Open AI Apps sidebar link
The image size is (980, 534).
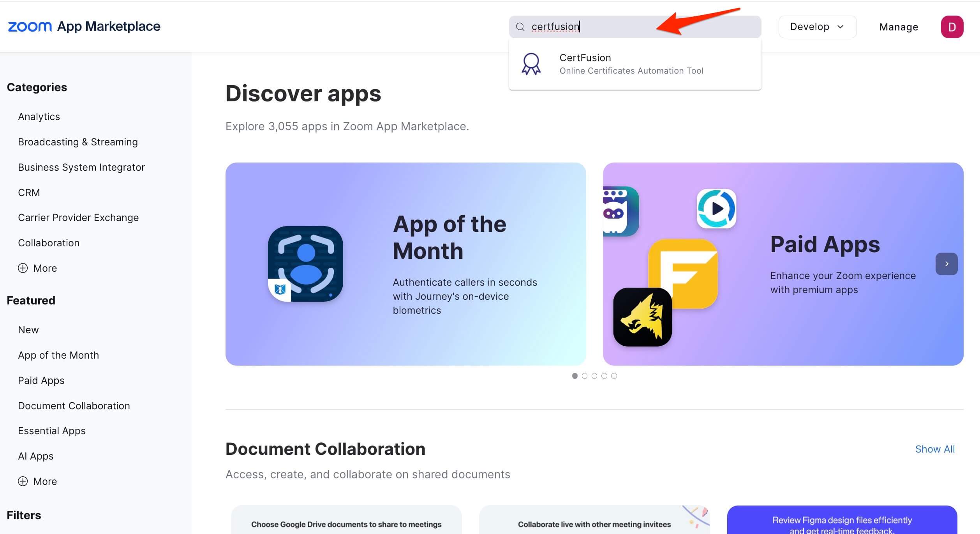(36, 456)
